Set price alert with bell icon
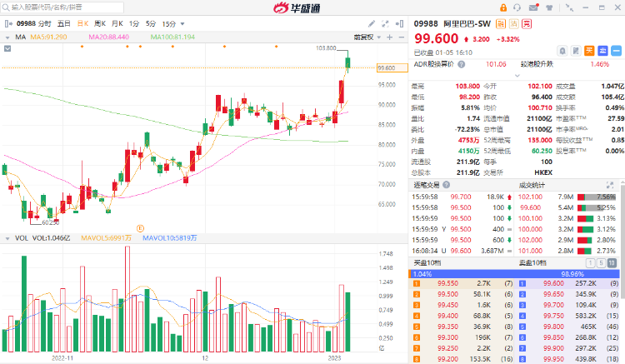This screenshot has width=625, height=364. pyautogui.click(x=562, y=51)
